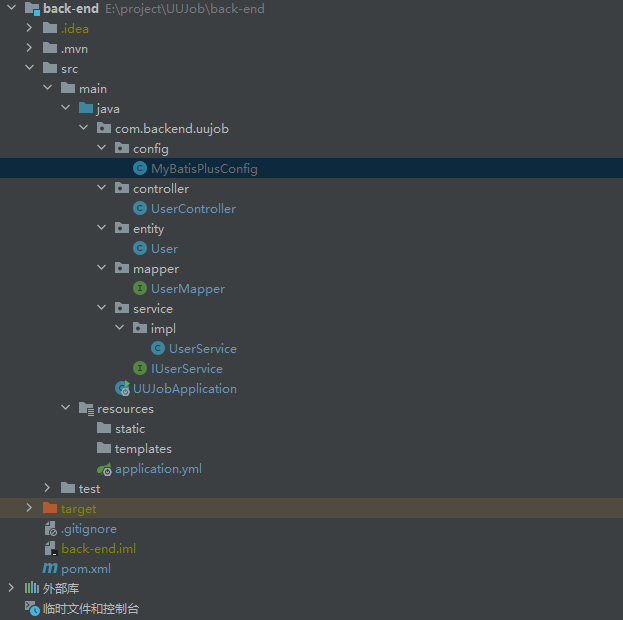
Task: Select the templates folder
Action: (x=143, y=449)
